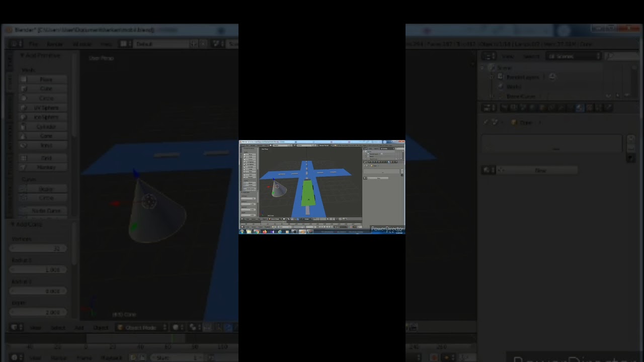Click the Vertices field in backdrop Add Cone panel
Screen dimensions: 644x362
pos(38,248)
